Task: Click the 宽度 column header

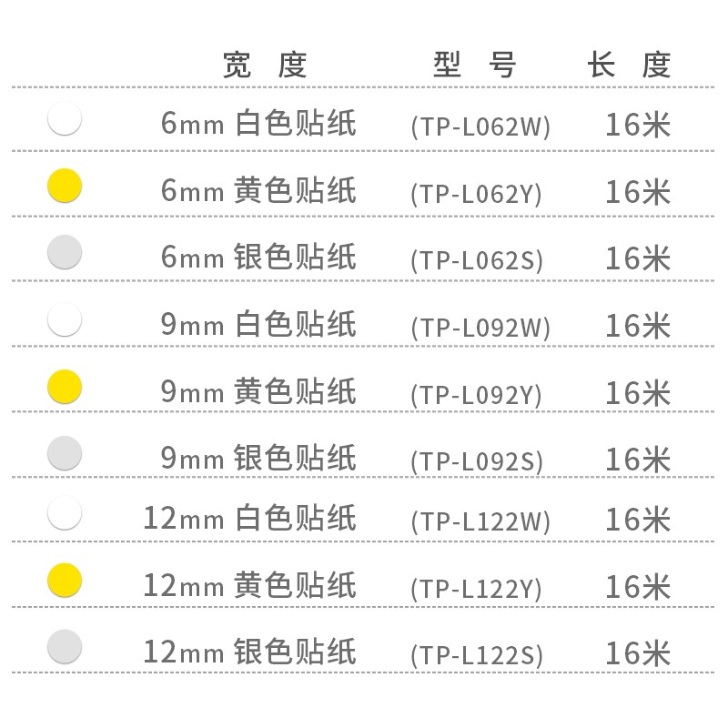Action: coord(266,66)
